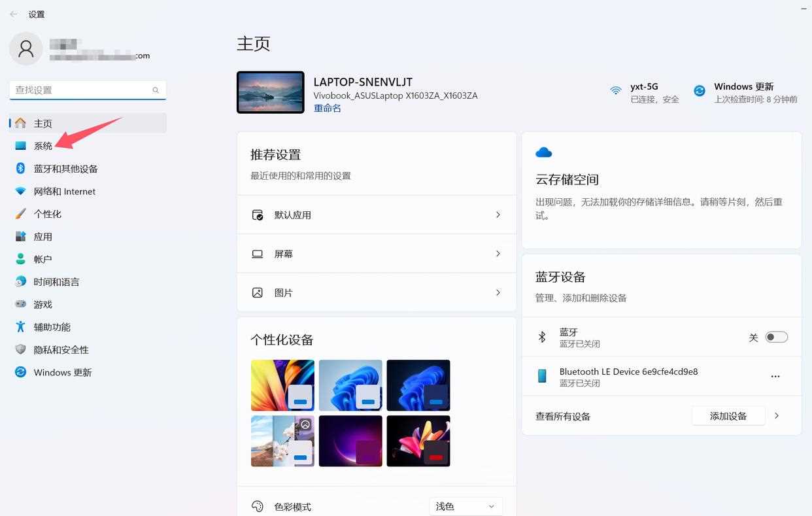Viewport: 812px width, 516px height.
Task: Open 隐私和安全性 via the shield icon
Action: click(x=20, y=349)
